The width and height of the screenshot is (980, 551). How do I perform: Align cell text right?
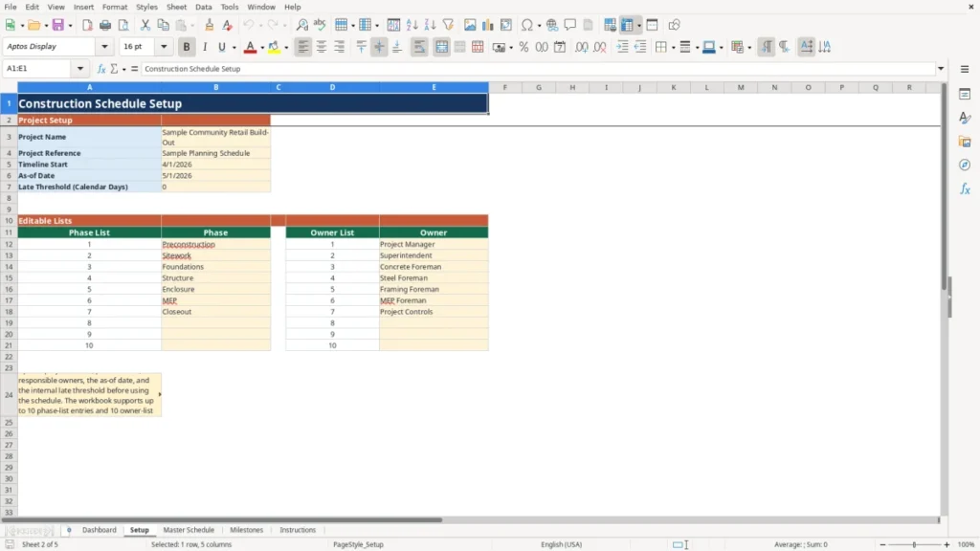click(x=340, y=47)
